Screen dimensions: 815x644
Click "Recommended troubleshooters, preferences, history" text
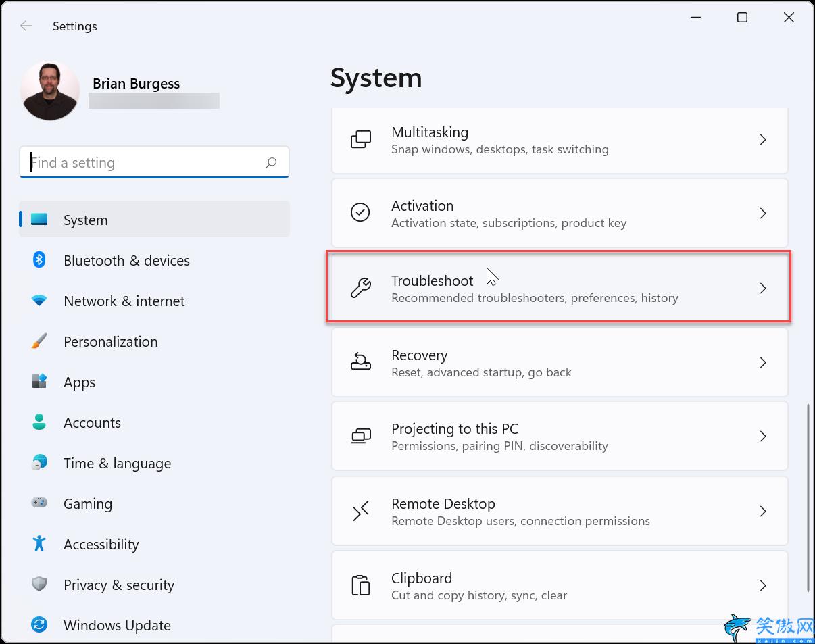[x=535, y=298]
